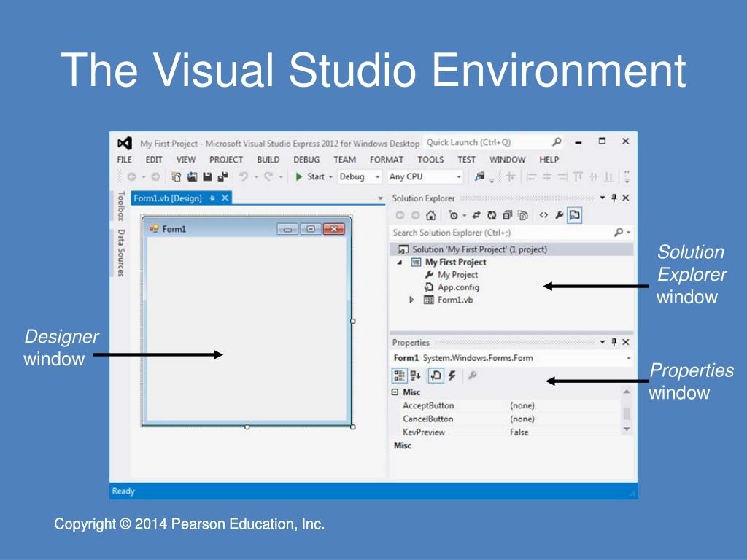Click the Start debugging button
747x560 pixels.
click(x=309, y=176)
